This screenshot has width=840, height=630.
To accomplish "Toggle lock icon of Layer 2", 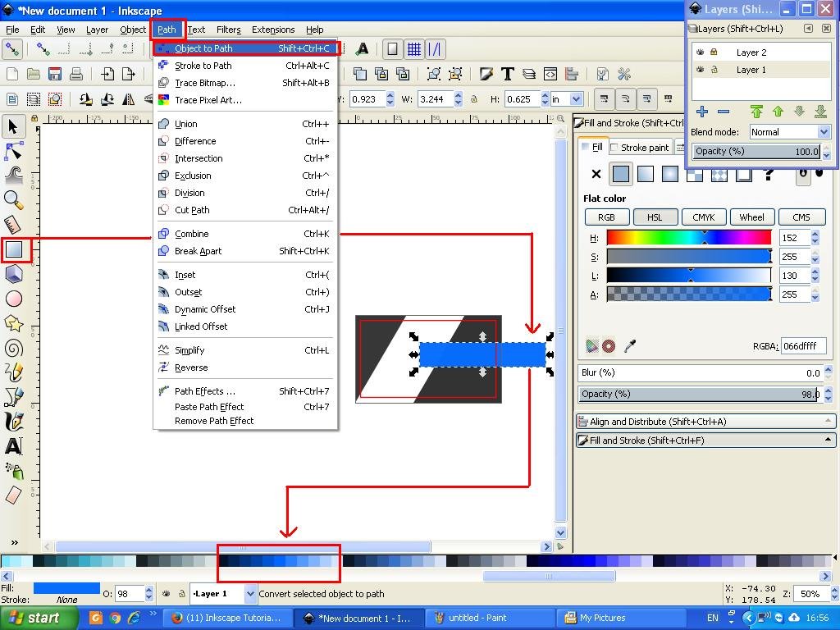I will pos(714,52).
